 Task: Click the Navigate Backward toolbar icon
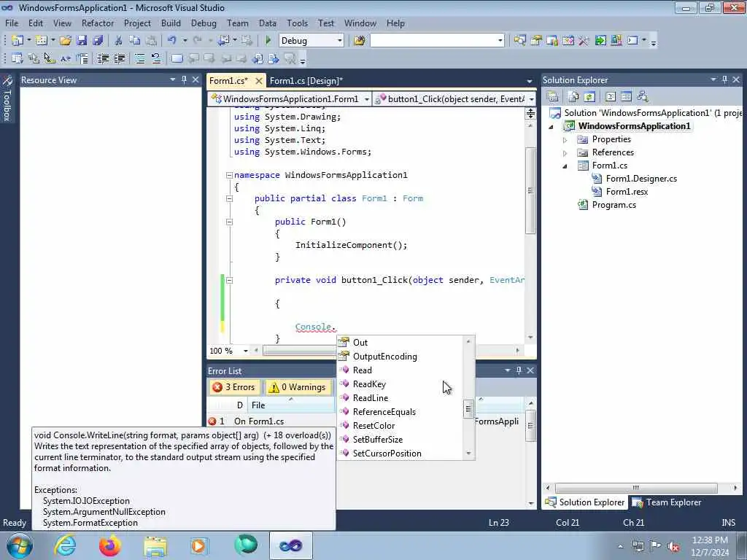(224, 41)
